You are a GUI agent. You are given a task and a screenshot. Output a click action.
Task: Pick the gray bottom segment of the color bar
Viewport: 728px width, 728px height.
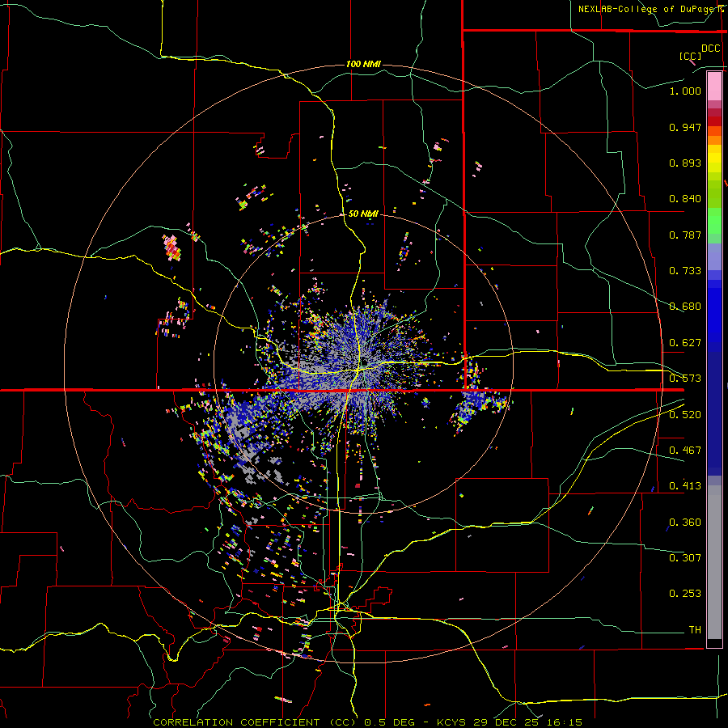coord(714,562)
